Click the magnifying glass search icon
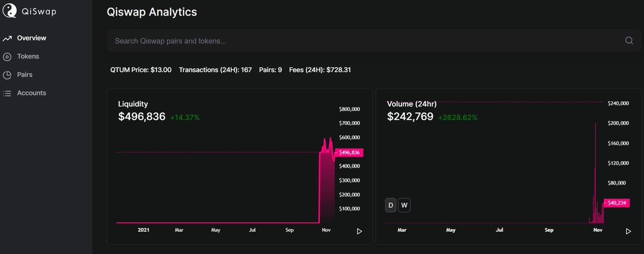644x254 pixels. coord(630,41)
